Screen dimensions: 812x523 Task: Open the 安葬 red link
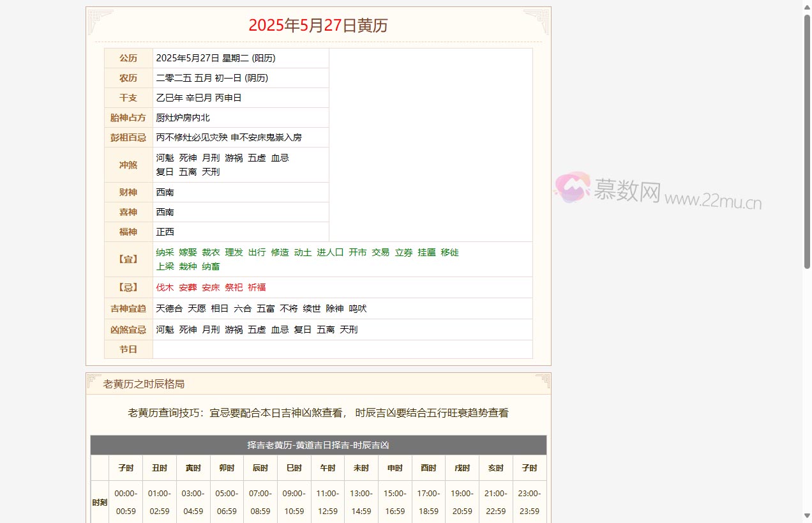[188, 287]
